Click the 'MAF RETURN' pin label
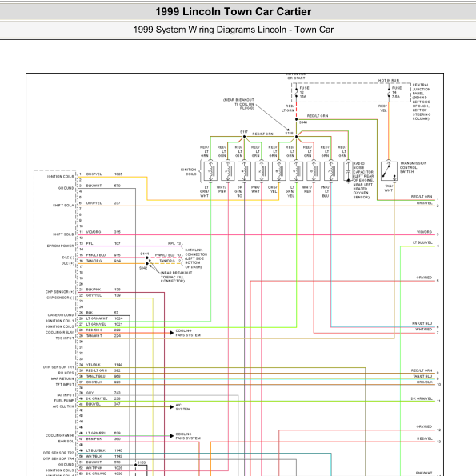 pos(62,379)
